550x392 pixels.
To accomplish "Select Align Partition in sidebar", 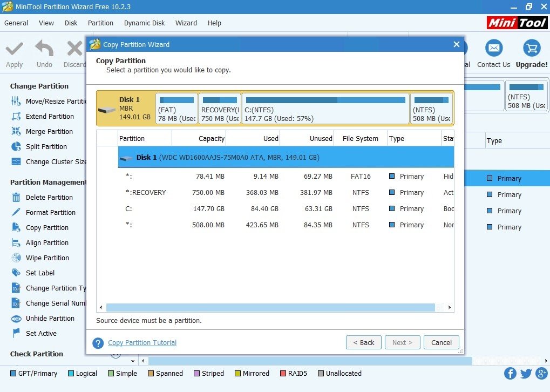I will coord(39,242).
